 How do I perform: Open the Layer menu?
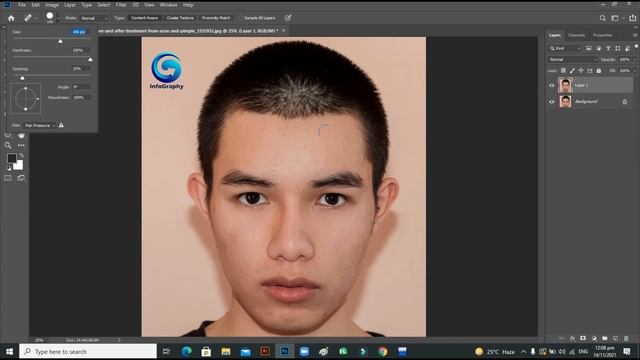click(x=70, y=5)
